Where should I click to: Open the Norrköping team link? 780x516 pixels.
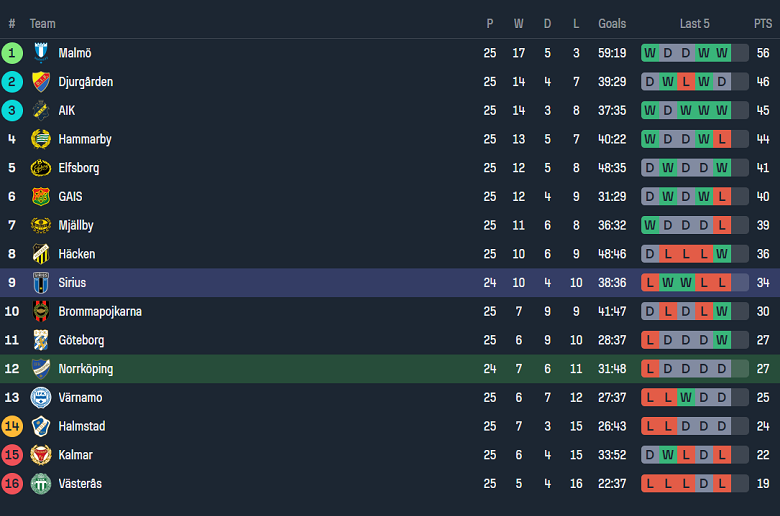(x=85, y=369)
